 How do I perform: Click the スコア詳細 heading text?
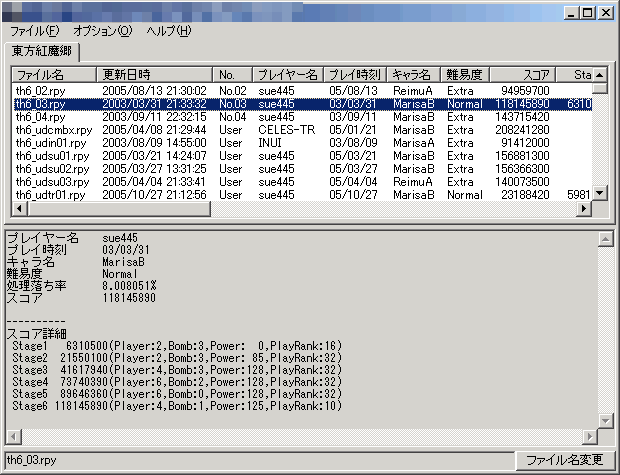(37, 334)
